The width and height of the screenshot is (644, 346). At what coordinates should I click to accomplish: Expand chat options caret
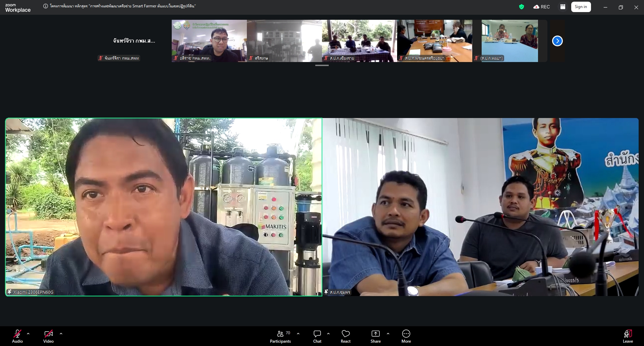click(328, 334)
